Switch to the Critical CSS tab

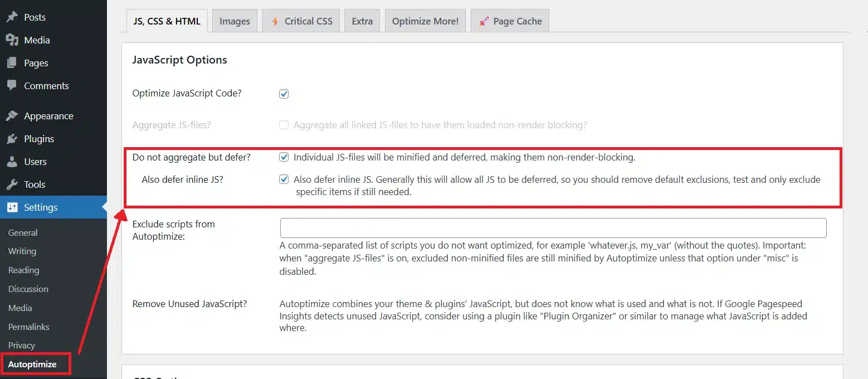[x=301, y=21]
